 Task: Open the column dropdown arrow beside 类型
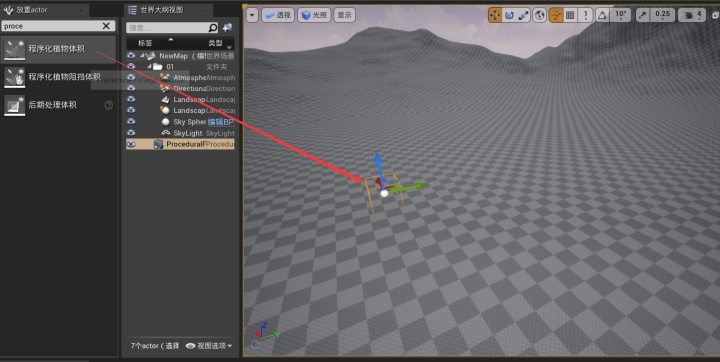(230, 47)
